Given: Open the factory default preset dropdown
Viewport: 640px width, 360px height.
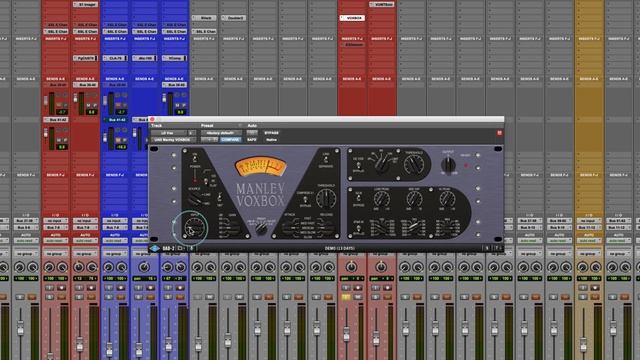Looking at the screenshot, I should [x=220, y=133].
